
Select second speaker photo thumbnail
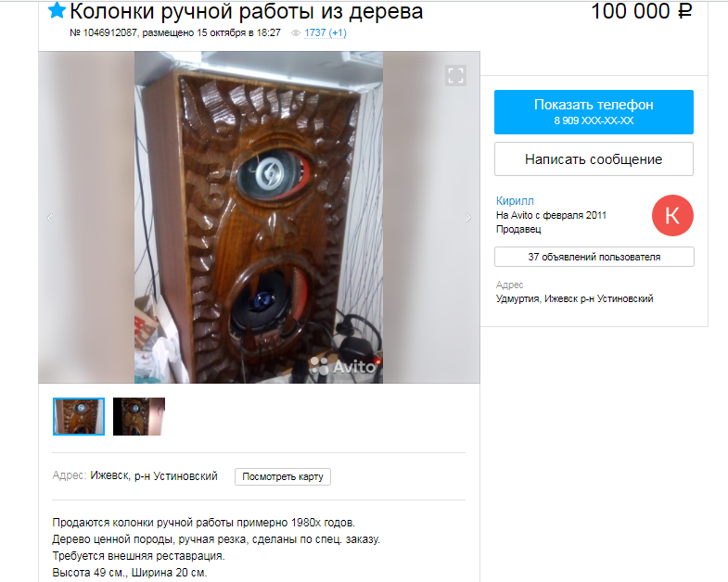click(139, 416)
